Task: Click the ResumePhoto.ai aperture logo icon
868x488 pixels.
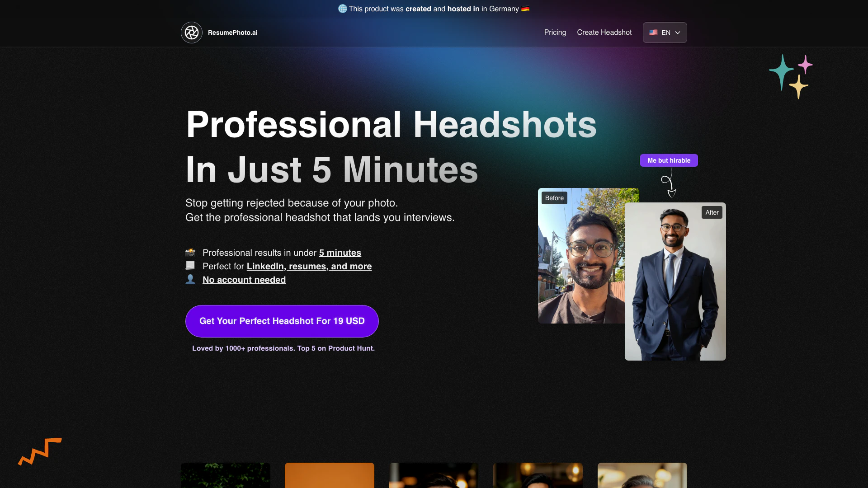Action: click(192, 33)
